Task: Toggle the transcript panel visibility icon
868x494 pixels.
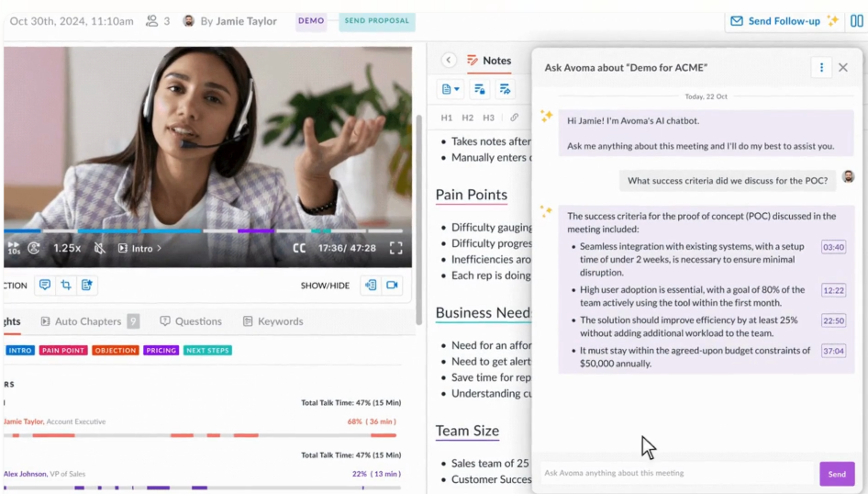Action: pyautogui.click(x=371, y=285)
